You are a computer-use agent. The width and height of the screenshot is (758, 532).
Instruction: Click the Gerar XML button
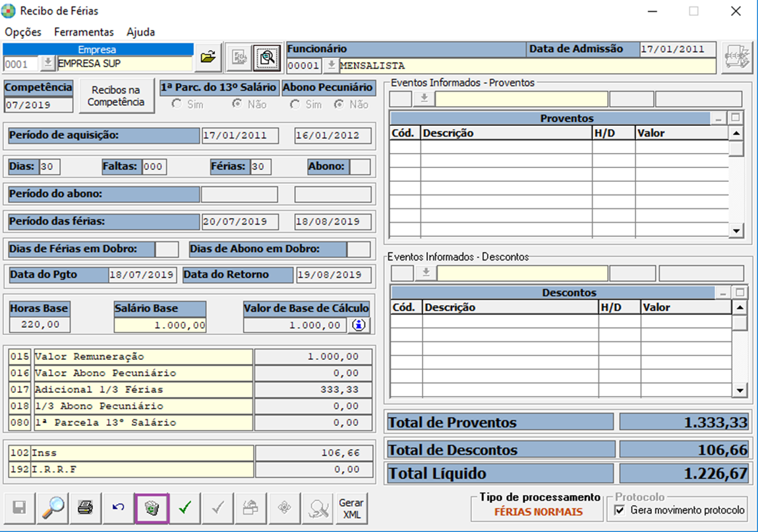pyautogui.click(x=351, y=508)
